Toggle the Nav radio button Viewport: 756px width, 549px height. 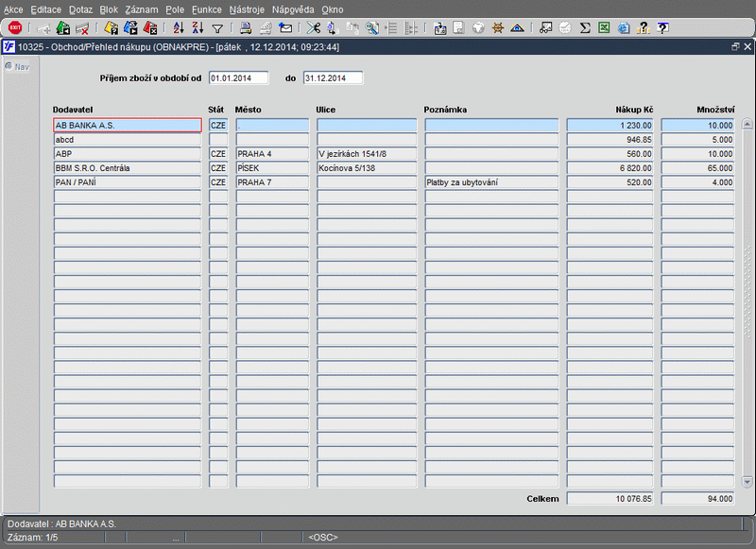coord(9,66)
